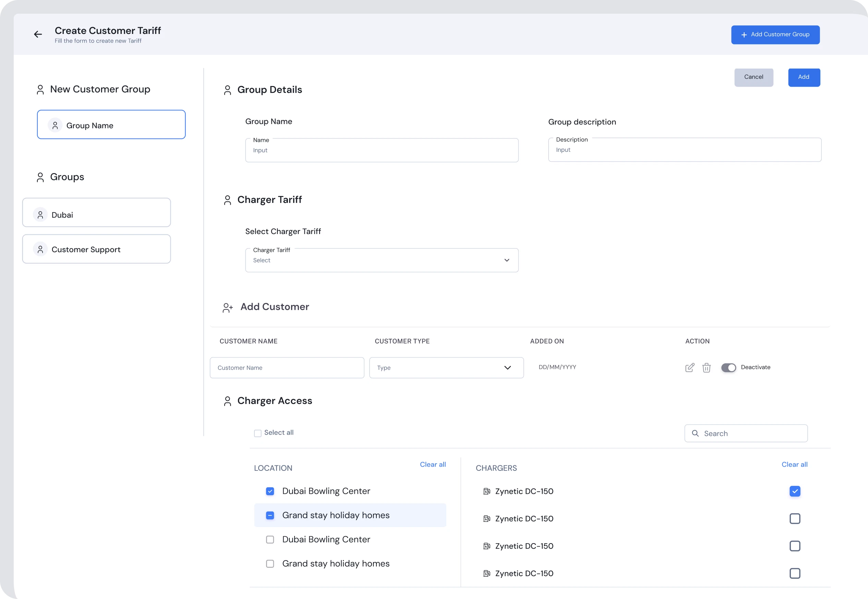Click the CUSTOMER NAME column header
The image size is (868, 599).
pos(249,341)
